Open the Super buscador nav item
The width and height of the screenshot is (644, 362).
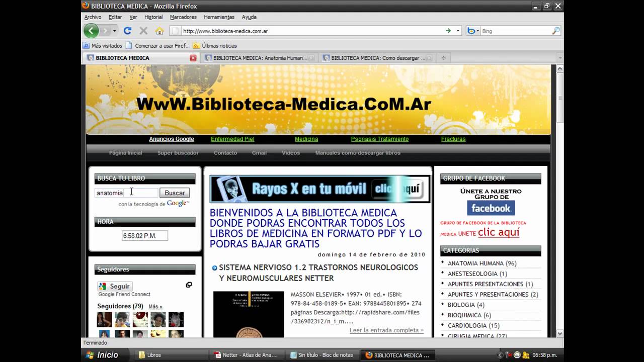pyautogui.click(x=178, y=153)
